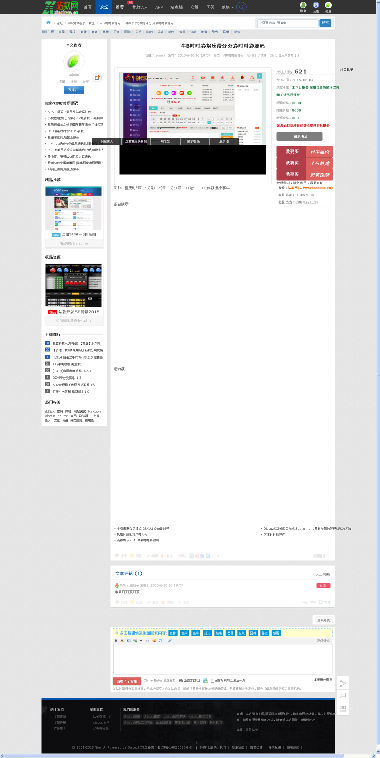
Task: Click the green chat icon in header
Action: (329, 5)
